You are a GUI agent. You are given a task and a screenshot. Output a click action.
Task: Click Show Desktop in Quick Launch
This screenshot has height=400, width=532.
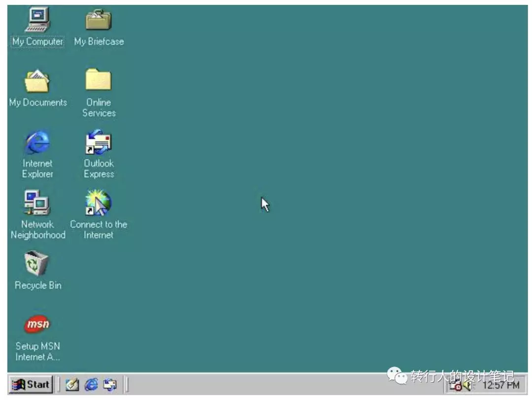point(72,385)
